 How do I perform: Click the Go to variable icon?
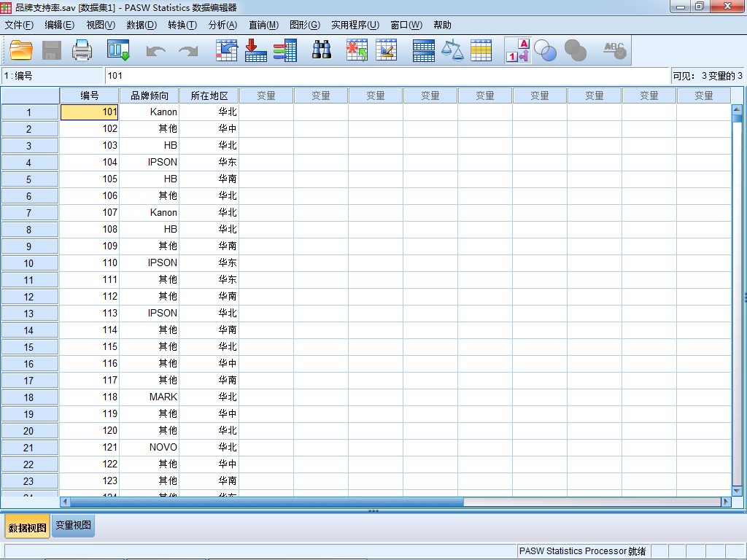255,50
